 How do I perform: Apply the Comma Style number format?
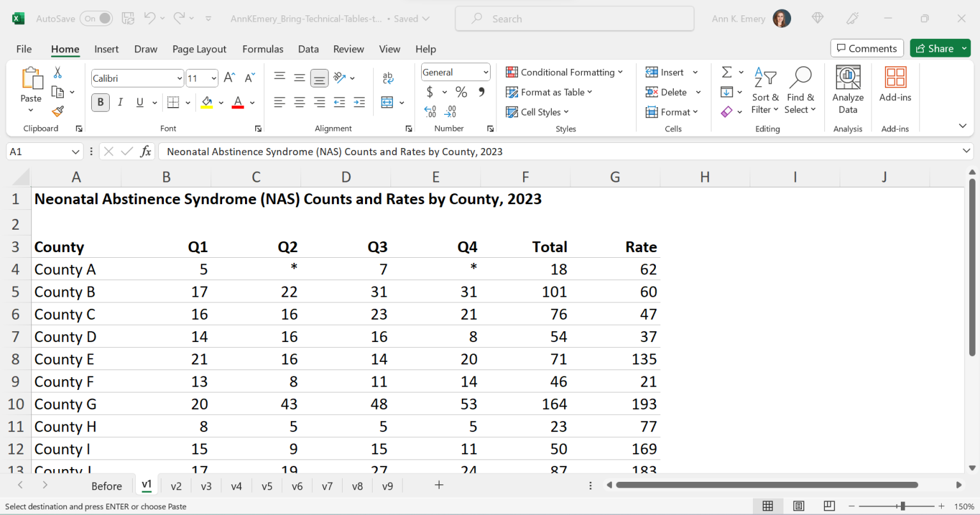480,92
